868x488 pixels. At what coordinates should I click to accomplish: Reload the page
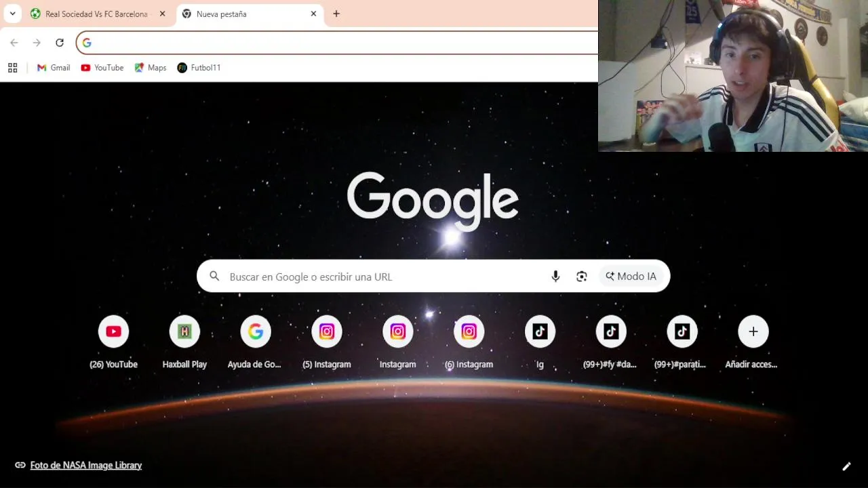point(60,43)
